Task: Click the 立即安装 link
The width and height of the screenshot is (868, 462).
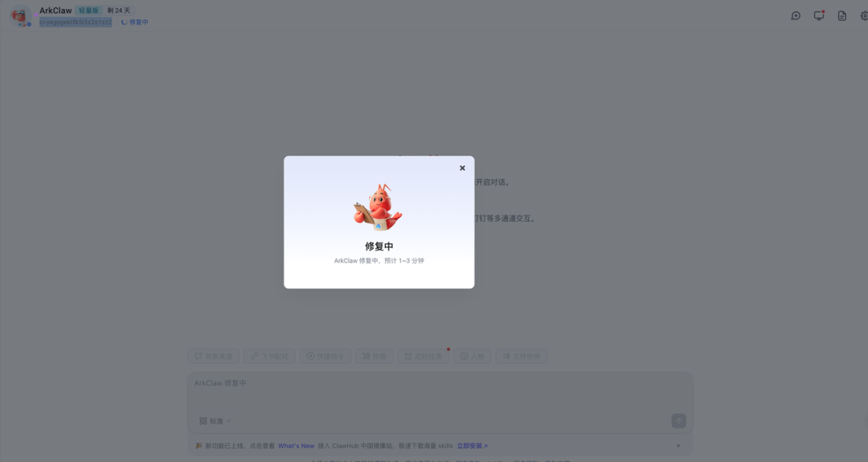Action: pos(473,446)
